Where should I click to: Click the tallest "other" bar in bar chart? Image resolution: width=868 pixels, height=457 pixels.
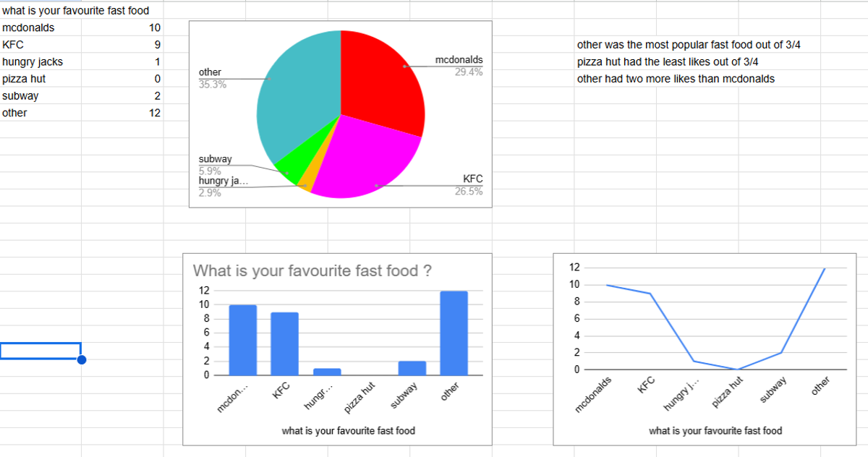(x=454, y=333)
